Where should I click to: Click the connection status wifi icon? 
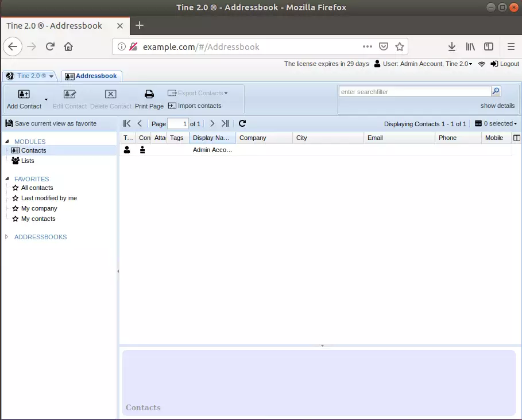point(481,64)
